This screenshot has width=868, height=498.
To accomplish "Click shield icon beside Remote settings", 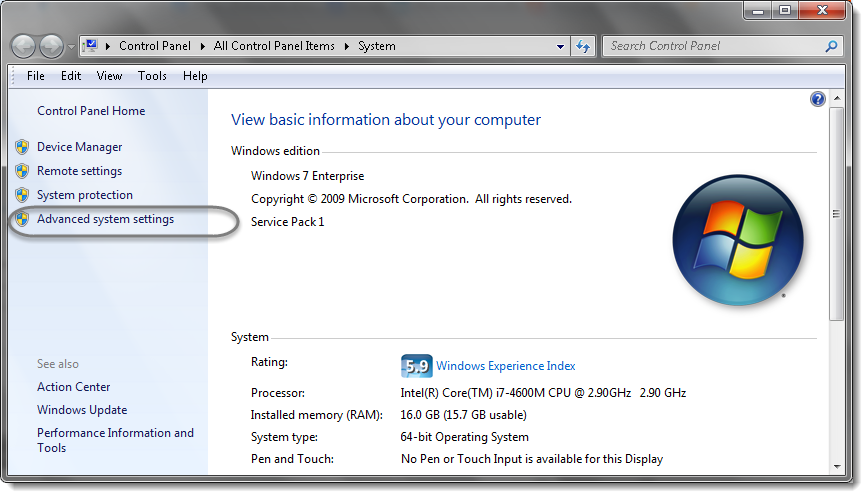I will pos(22,171).
